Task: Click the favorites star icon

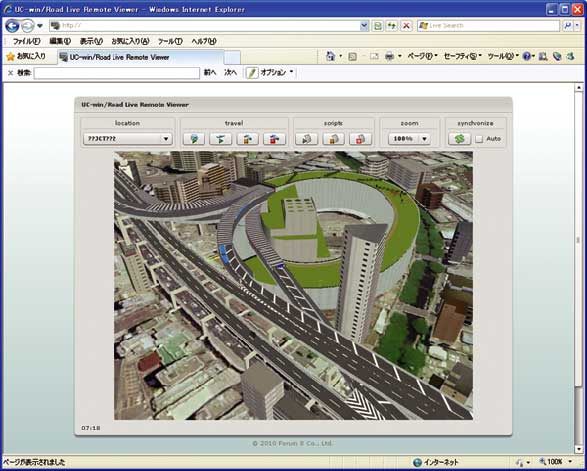Action: (x=10, y=57)
